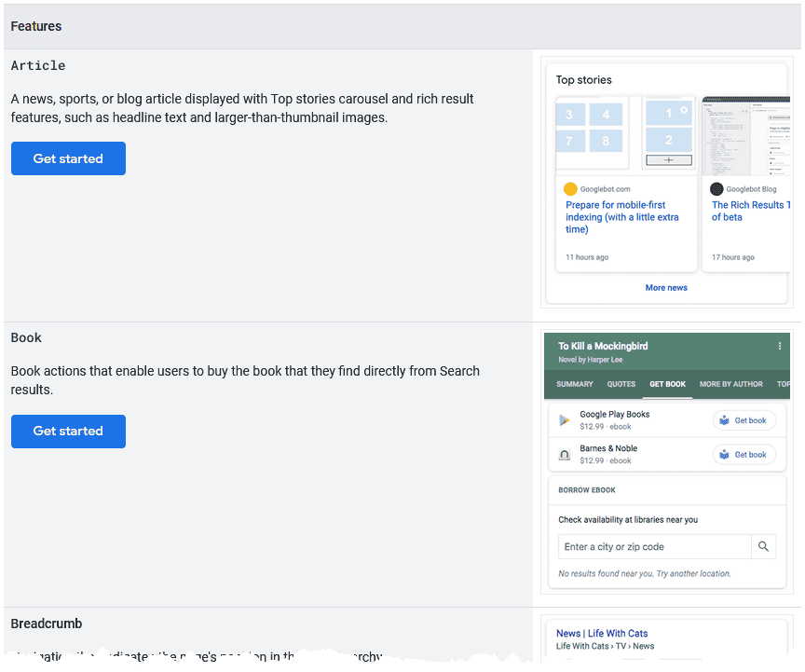Focus the 'Enter a city or zip code' field
This screenshot has width=805, height=672.
click(x=655, y=547)
